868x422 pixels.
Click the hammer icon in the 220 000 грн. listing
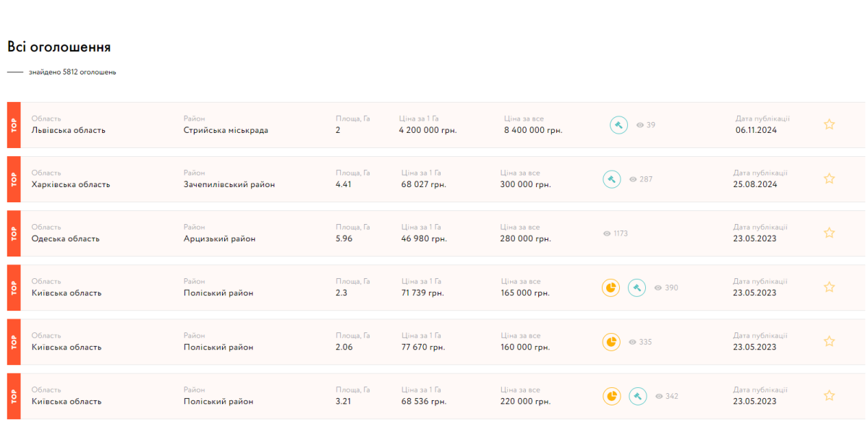tap(637, 396)
